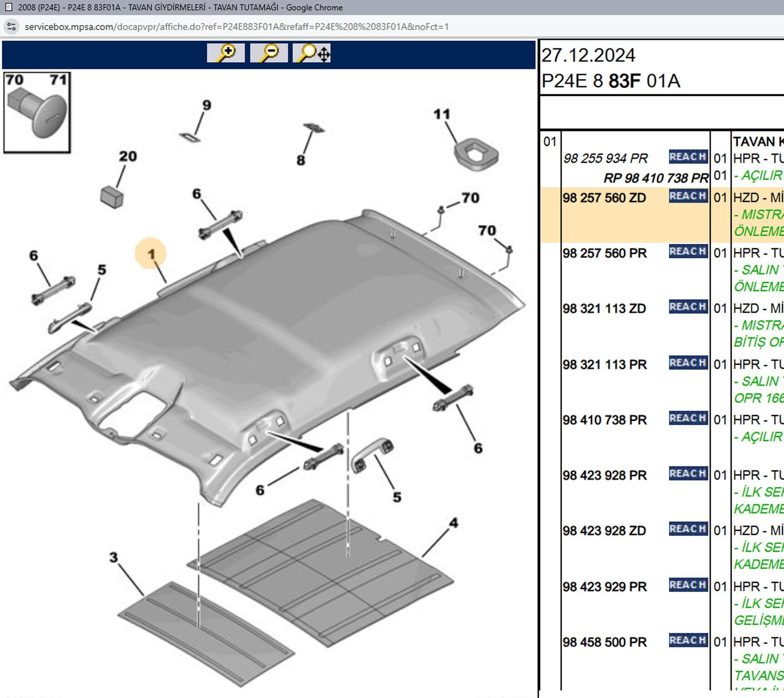Screen dimensions: 784x698
Task: Select part number 98 410 738 PR
Action: pos(604,420)
